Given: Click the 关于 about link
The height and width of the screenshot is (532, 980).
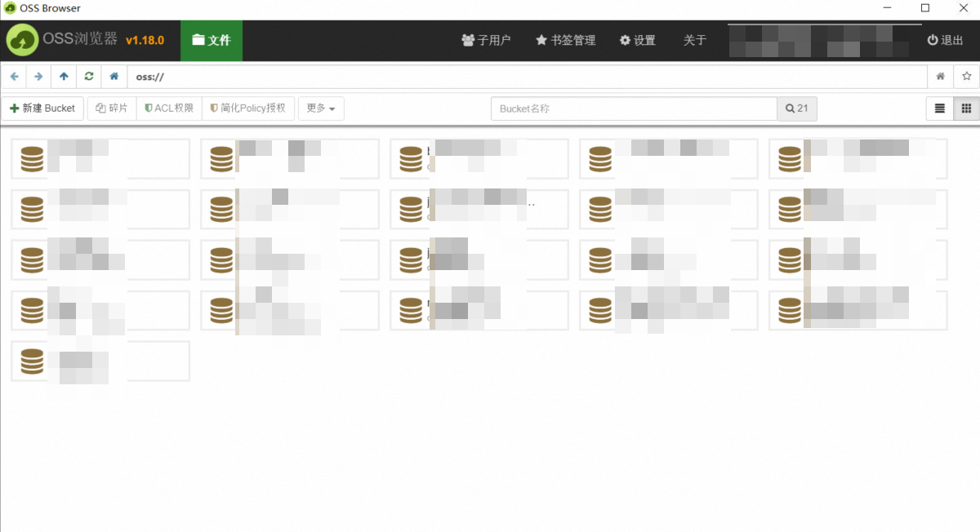Looking at the screenshot, I should pyautogui.click(x=694, y=40).
